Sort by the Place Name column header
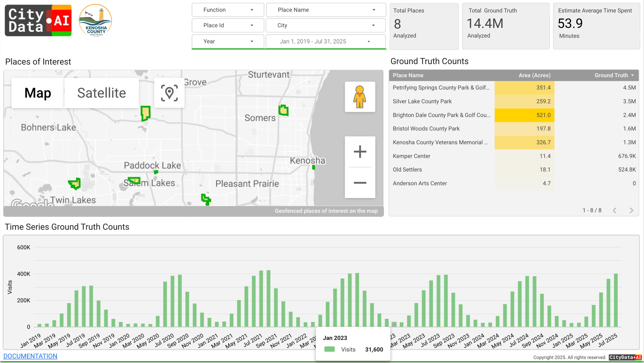This screenshot has width=644, height=363. (408, 75)
